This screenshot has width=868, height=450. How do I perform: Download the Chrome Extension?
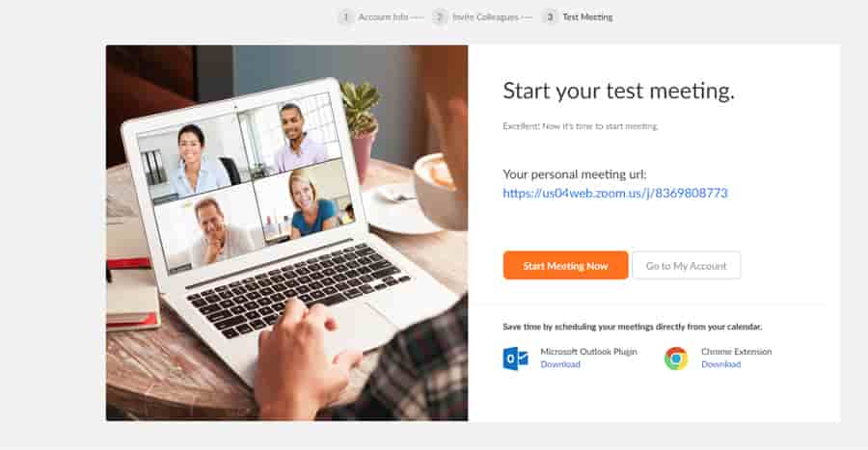coord(720,364)
